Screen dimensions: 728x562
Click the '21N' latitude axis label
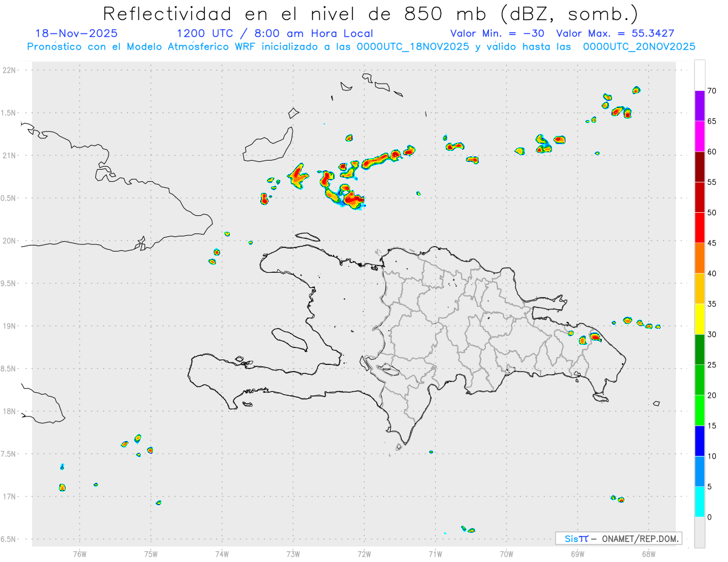[10, 156]
